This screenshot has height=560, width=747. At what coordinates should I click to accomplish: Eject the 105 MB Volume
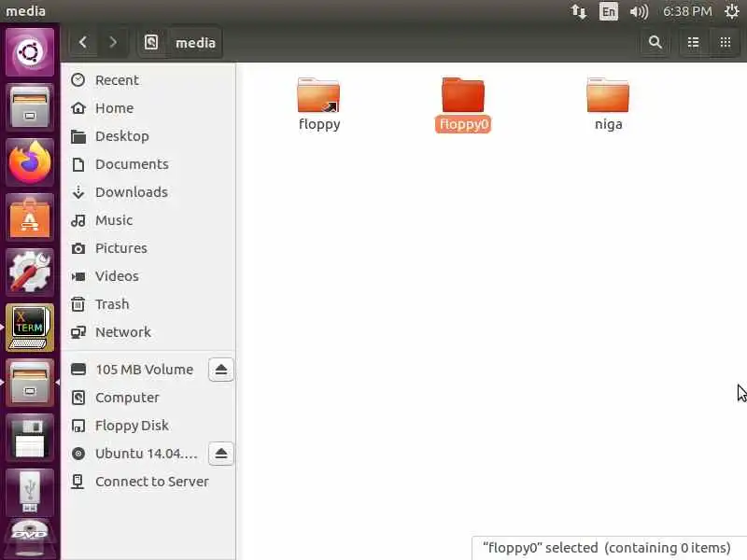tap(221, 370)
